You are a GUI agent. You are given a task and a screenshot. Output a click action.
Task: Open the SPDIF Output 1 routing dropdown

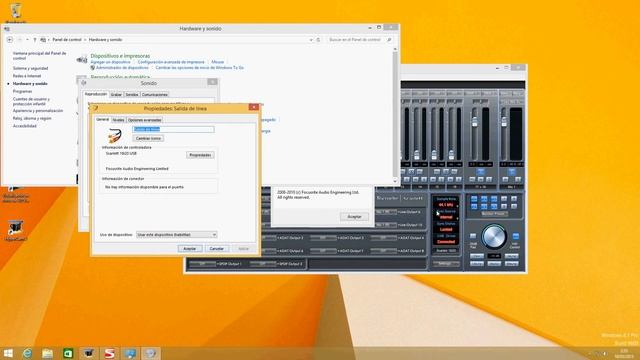click(202, 264)
